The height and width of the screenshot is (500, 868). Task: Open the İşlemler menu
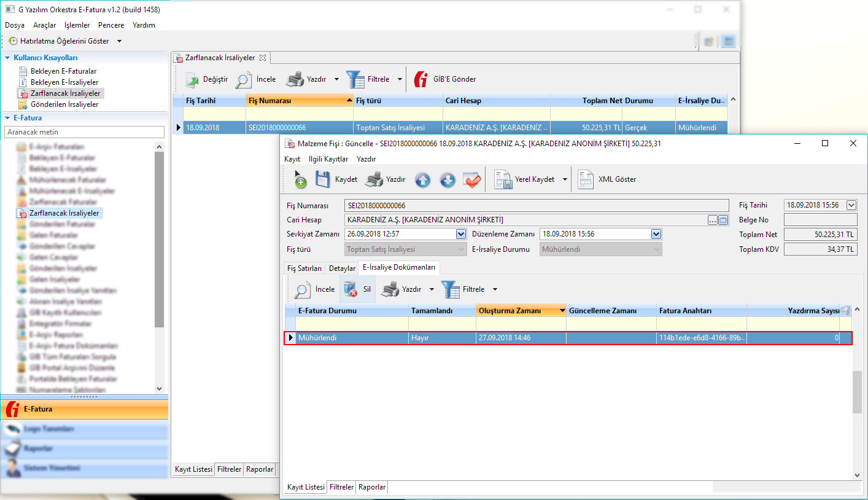(77, 25)
